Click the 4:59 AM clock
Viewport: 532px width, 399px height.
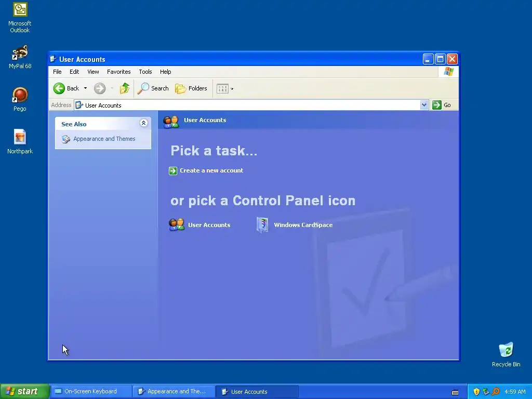[515, 392]
